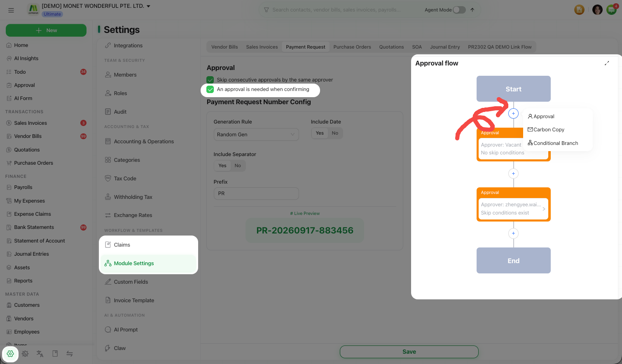The width and height of the screenshot is (622, 364).
Task: Click the swap arrows icon in bottom toolbar
Action: (70, 354)
